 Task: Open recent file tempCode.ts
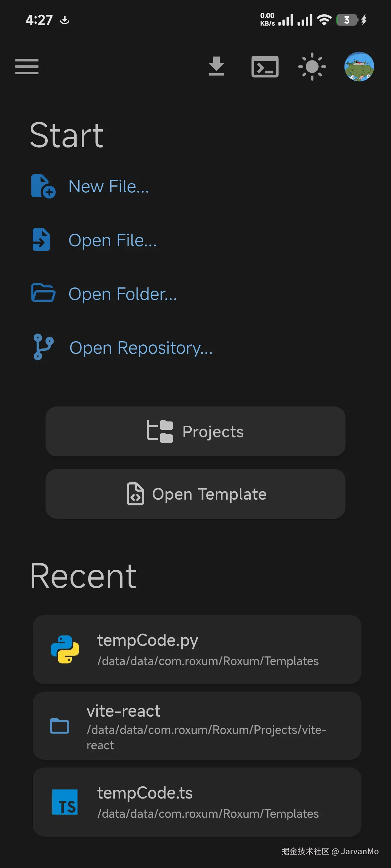(197, 802)
